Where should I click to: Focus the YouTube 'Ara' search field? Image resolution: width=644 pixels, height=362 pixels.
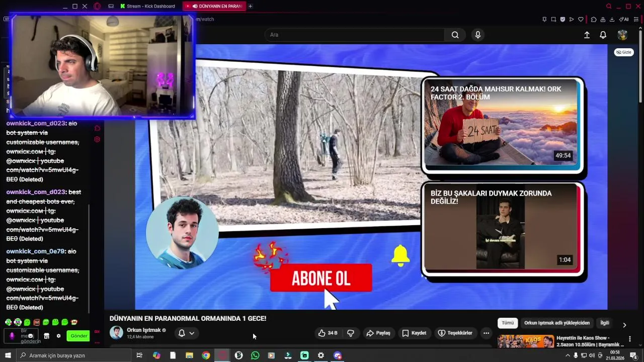point(355,35)
